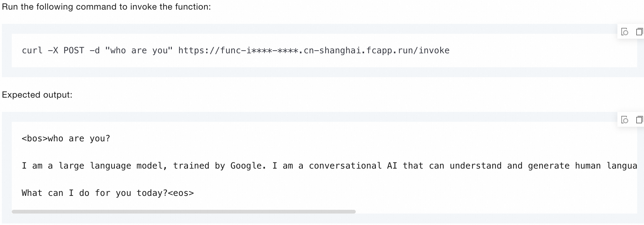Click the "Run the following command" sentence
This screenshot has width=644, height=225.
pyautogui.click(x=106, y=7)
